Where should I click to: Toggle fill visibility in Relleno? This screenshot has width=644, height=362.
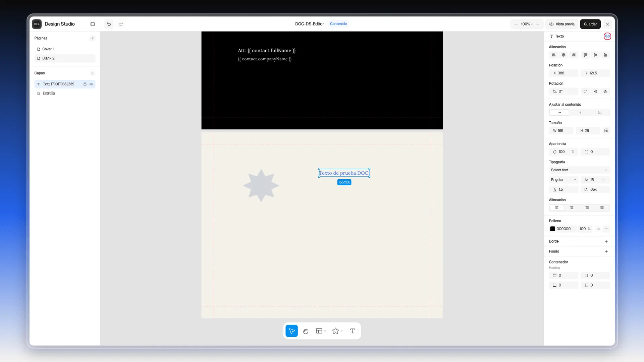598,229
